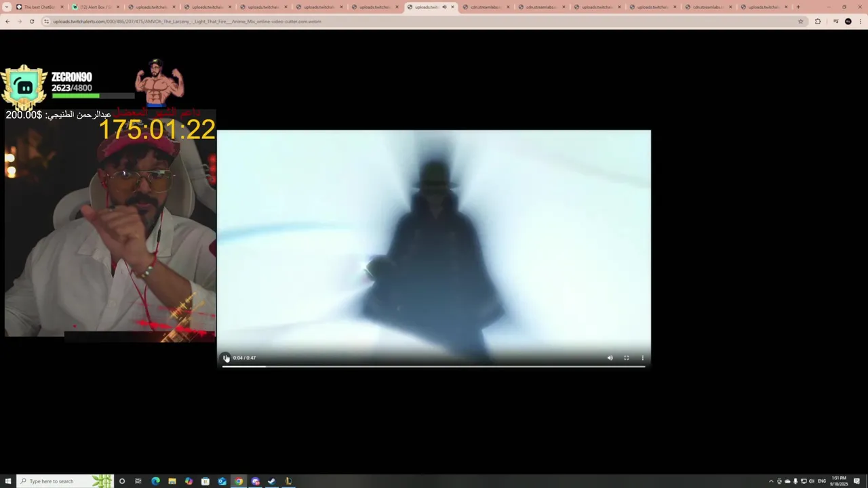Screen dimensions: 868x488
Task: Open Cortana from the taskbar
Action: tap(122, 481)
